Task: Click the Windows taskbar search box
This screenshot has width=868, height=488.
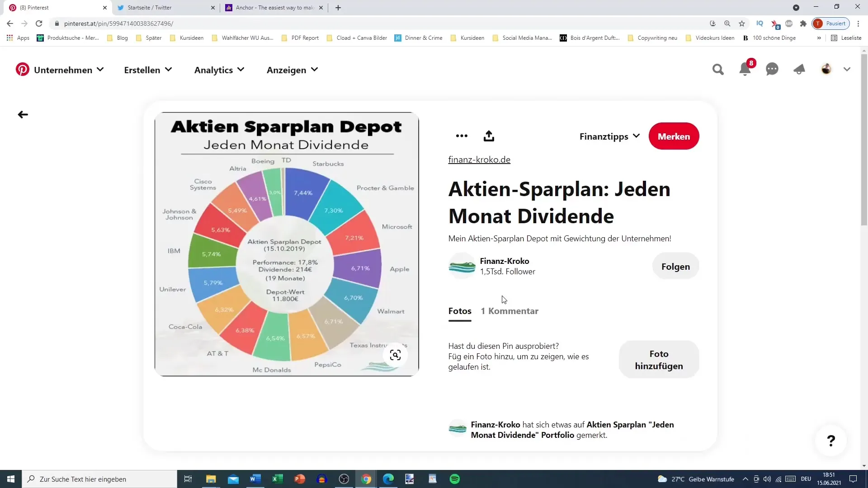Action: point(99,479)
